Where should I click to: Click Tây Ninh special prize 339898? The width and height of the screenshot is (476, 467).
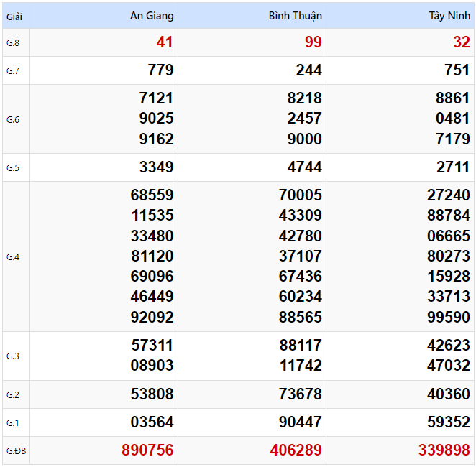(444, 450)
